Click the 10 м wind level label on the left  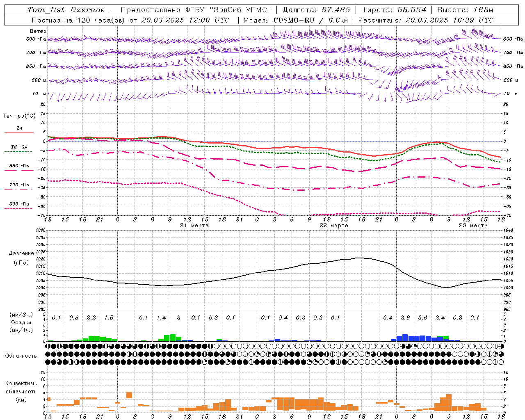(39, 94)
